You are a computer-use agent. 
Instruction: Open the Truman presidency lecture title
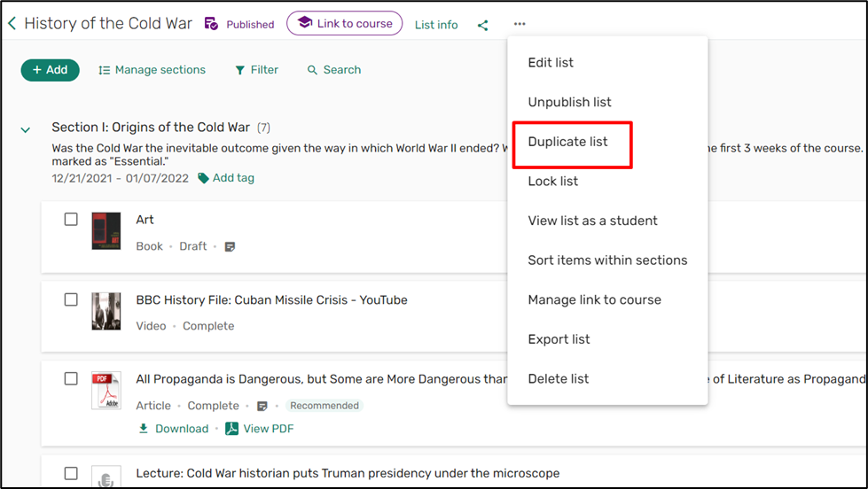348,474
